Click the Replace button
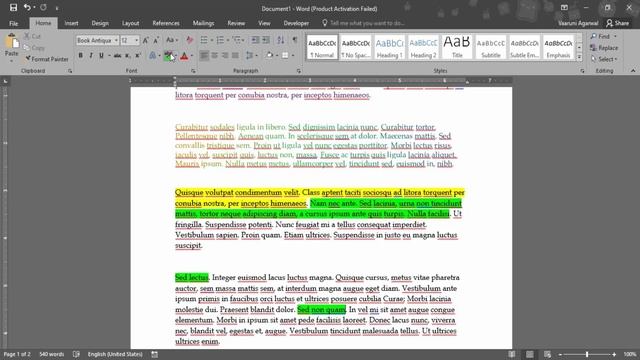Screen dimensions: 640x360 click(604, 48)
